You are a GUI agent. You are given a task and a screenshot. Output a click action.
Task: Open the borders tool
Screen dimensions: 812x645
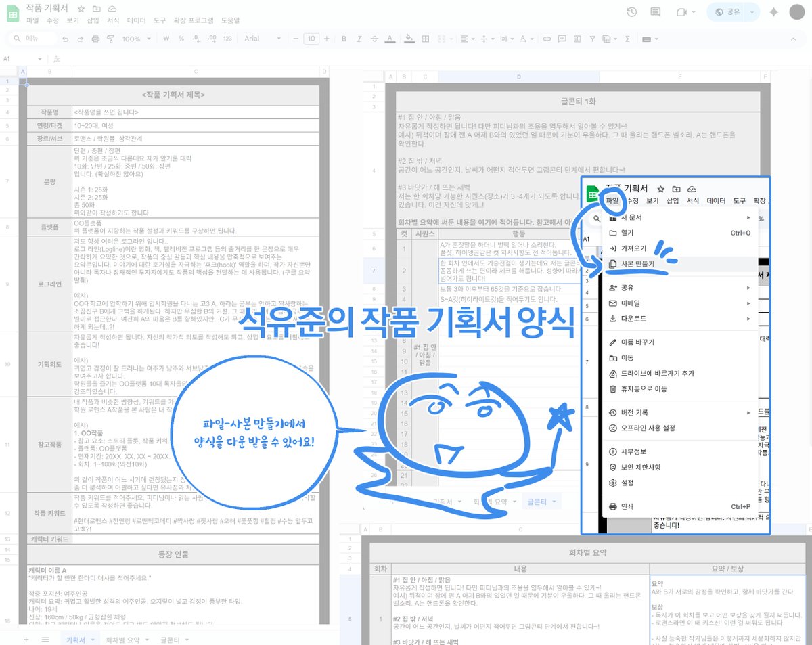pyautogui.click(x=426, y=39)
